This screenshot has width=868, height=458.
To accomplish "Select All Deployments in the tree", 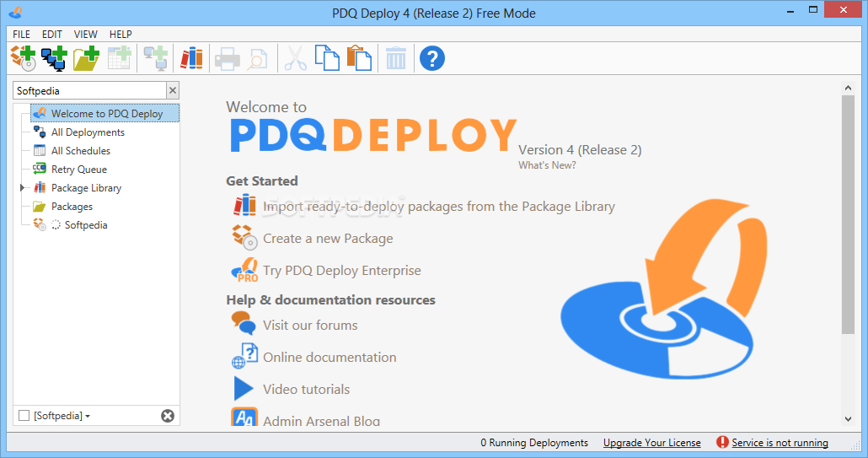I will (88, 132).
